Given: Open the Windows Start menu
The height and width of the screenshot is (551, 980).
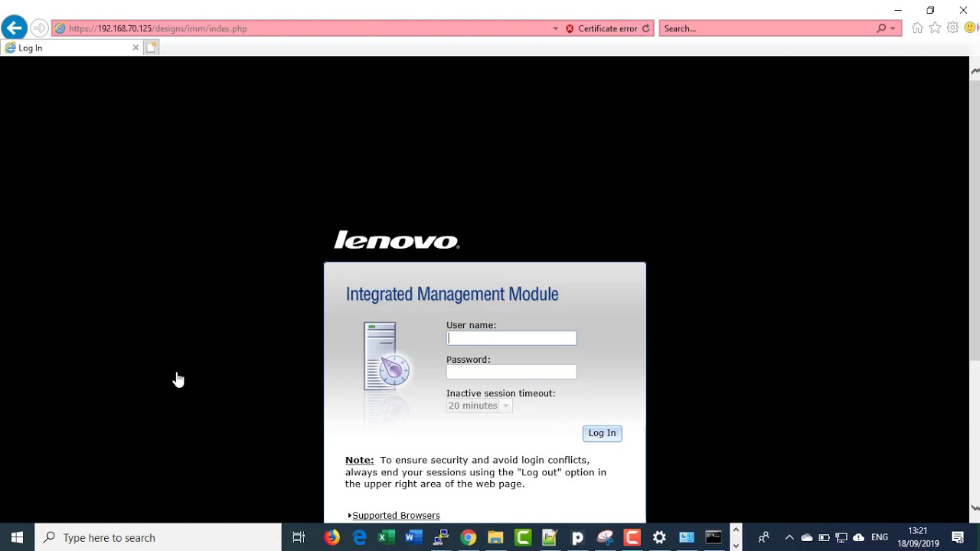Looking at the screenshot, I should [x=17, y=537].
